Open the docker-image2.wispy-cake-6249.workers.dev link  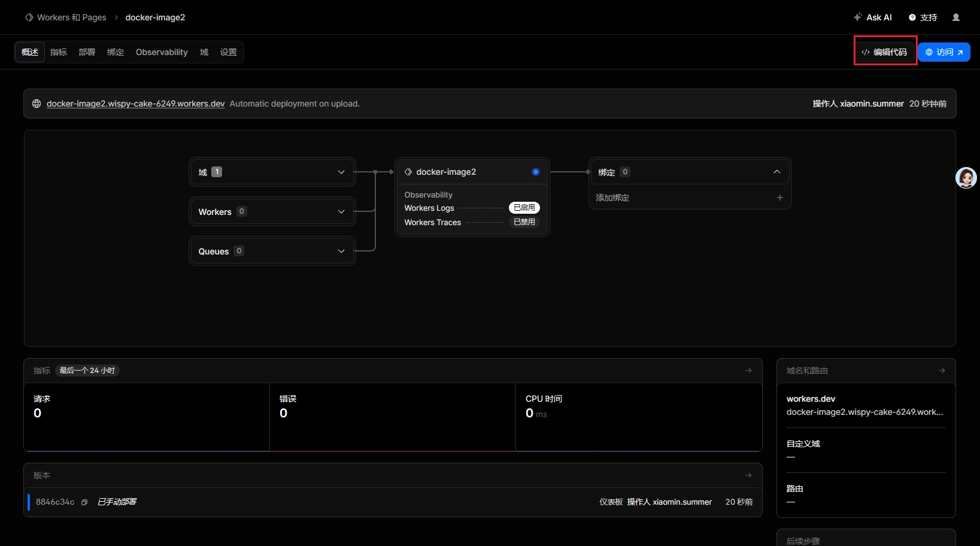click(x=136, y=104)
